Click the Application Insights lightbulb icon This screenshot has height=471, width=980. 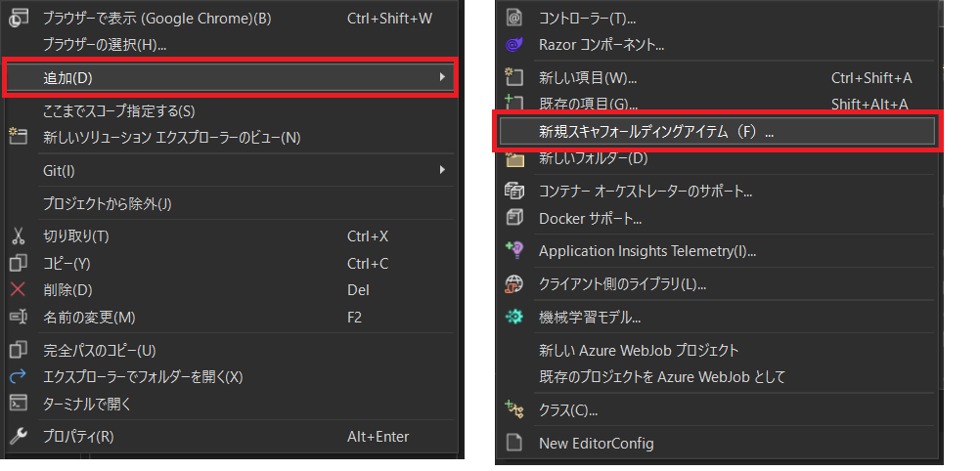click(513, 250)
